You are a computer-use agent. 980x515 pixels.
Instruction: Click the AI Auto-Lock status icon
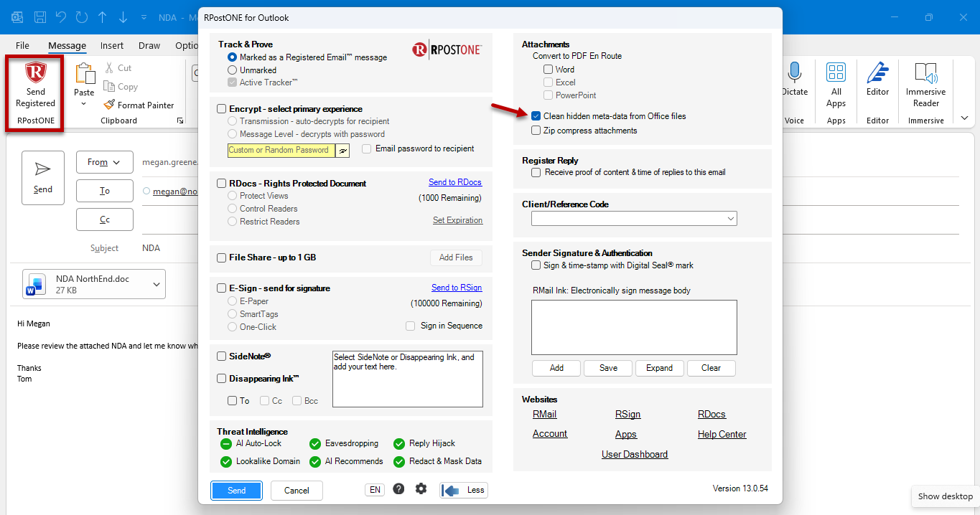226,444
